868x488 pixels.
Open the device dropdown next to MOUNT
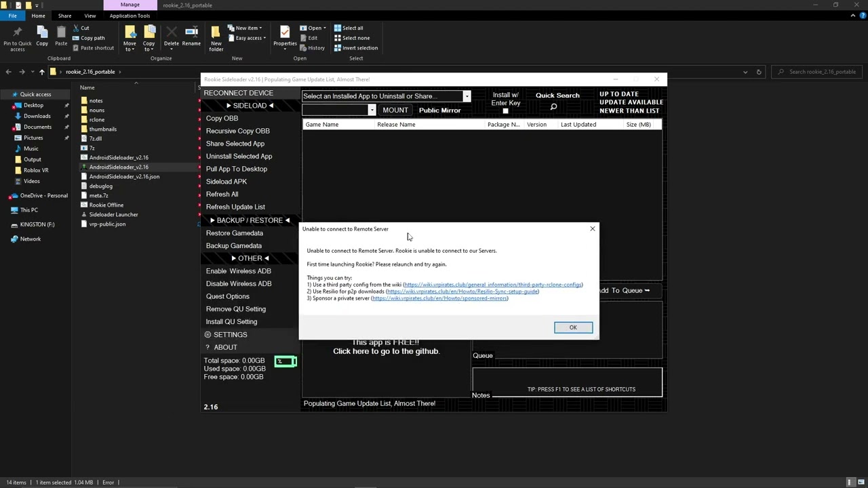pos(372,110)
